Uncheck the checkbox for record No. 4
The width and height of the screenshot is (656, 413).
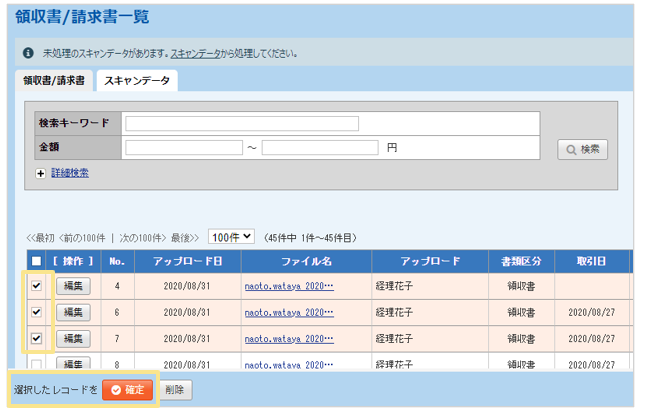coord(37,285)
